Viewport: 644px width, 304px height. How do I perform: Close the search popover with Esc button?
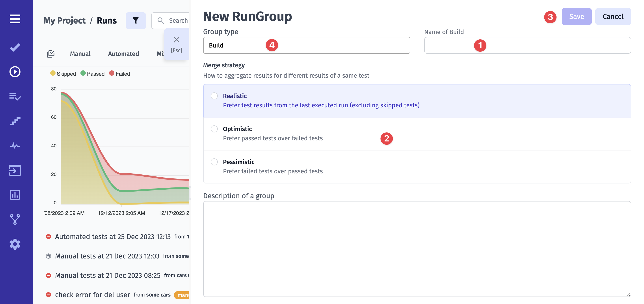pos(176,40)
